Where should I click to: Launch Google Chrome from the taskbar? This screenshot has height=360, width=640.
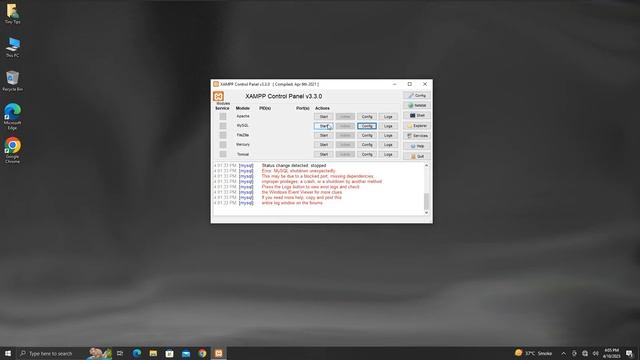[202, 353]
